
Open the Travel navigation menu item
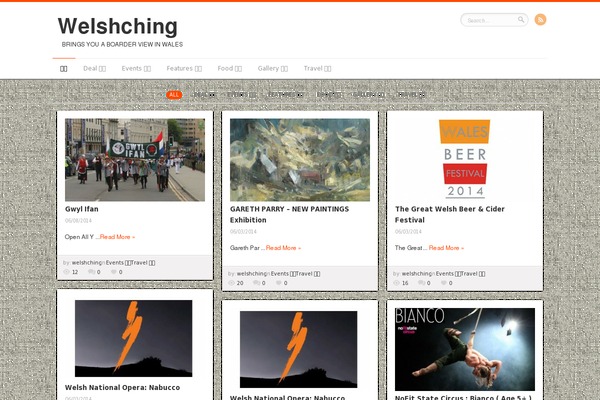[318, 69]
